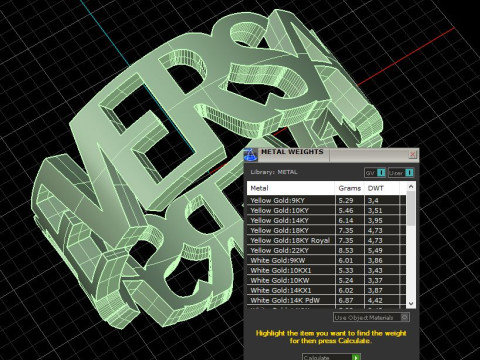Click the scroll down arrow in metal list

[411, 303]
